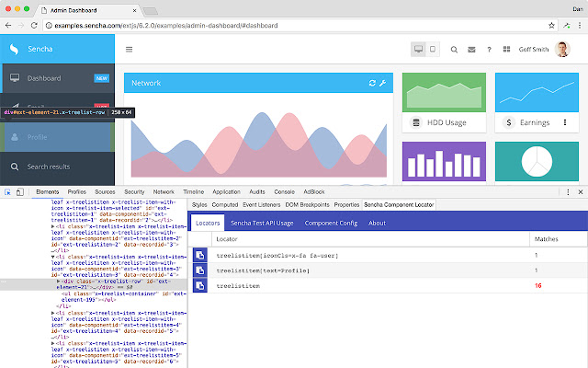The width and height of the screenshot is (588, 368).
Task: Click the Dashboard monitor icon
Action: tap(15, 77)
